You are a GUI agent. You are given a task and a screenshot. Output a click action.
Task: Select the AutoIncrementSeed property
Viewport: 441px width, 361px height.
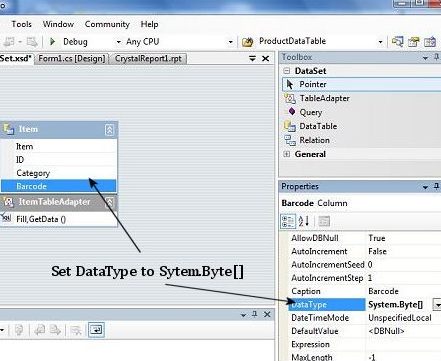365,265
